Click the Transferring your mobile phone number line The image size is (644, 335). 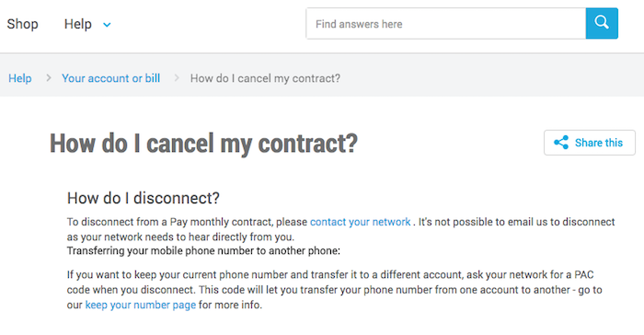click(x=203, y=250)
